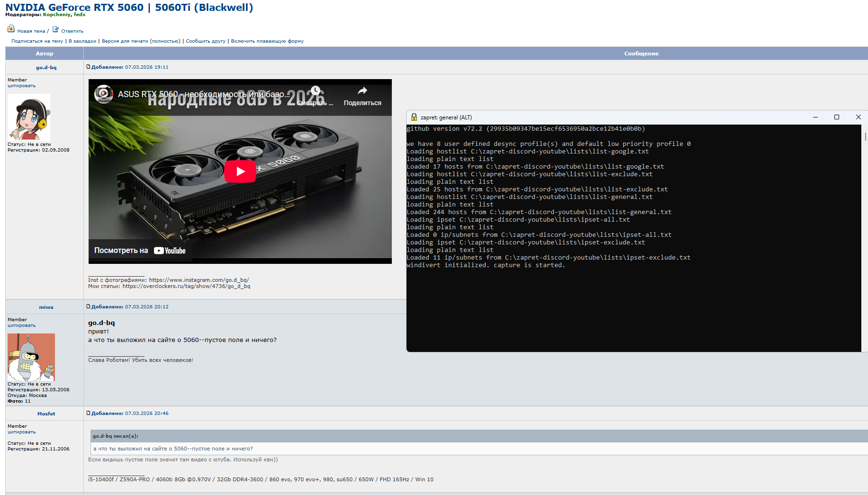Click the zapret: general (ALT) title bar
This screenshot has width=868, height=495.
tap(606, 117)
